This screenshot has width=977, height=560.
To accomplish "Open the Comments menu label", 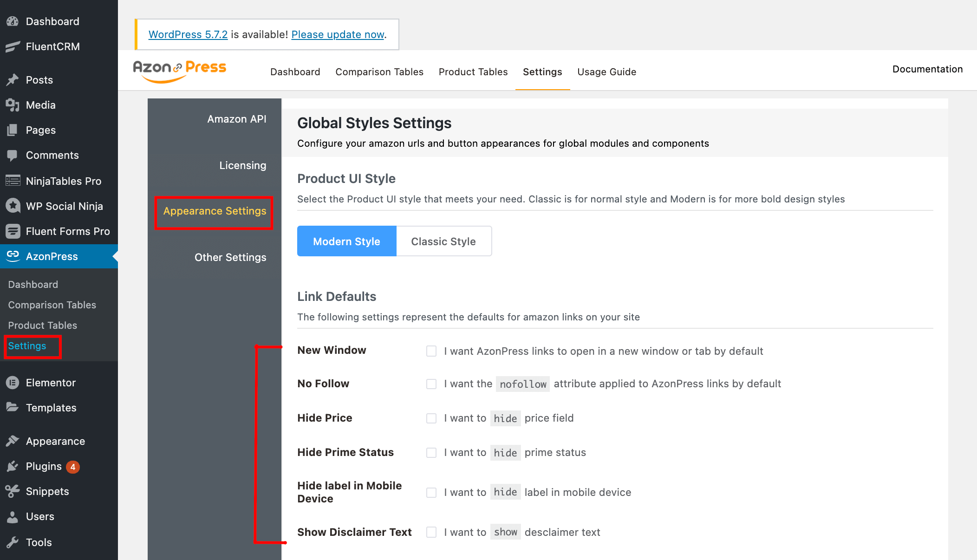I will coord(52,155).
